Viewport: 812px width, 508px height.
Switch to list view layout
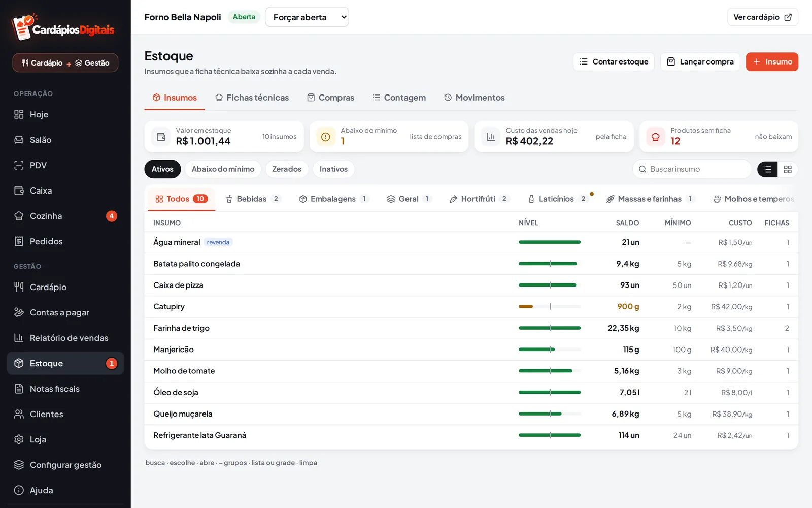tap(767, 169)
